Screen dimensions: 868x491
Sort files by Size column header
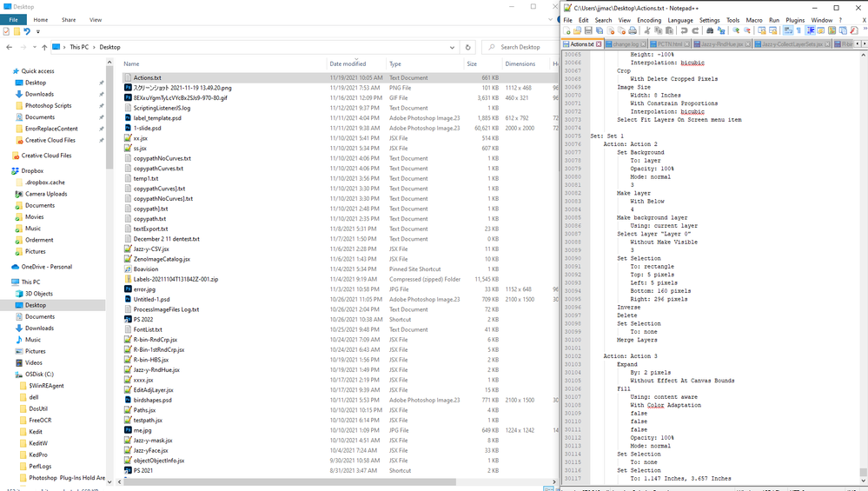coord(472,63)
